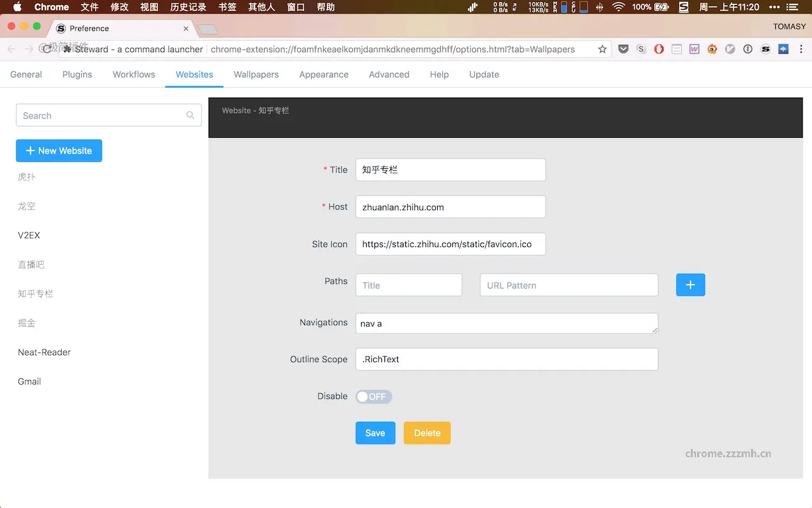Click the info circle extension icon
Viewport: 812px width, 508px height.
point(747,48)
